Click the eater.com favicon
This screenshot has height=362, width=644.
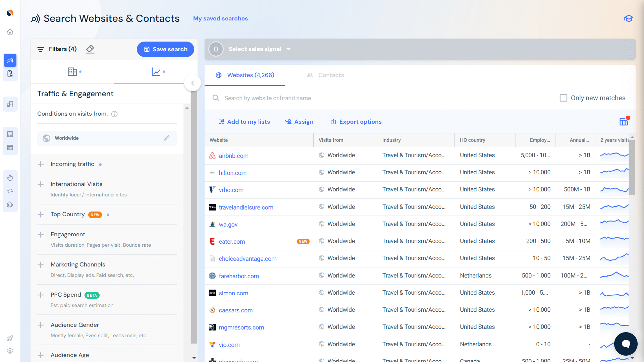212,241
